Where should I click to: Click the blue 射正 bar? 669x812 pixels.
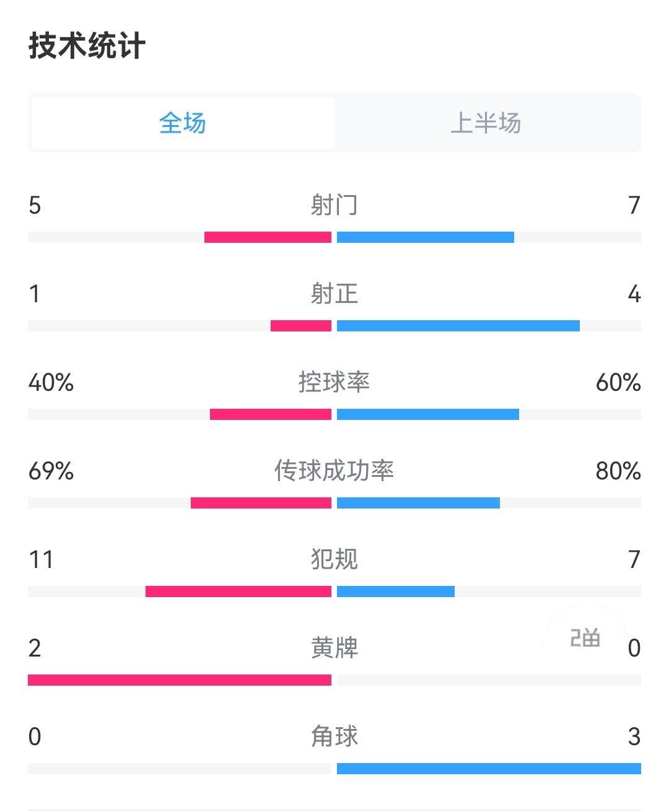(x=458, y=326)
